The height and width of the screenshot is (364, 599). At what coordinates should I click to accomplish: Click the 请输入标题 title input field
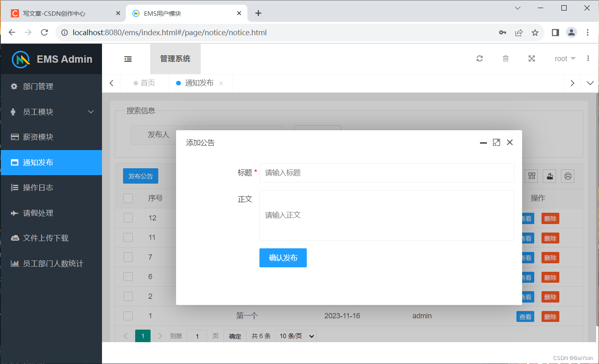(x=387, y=173)
